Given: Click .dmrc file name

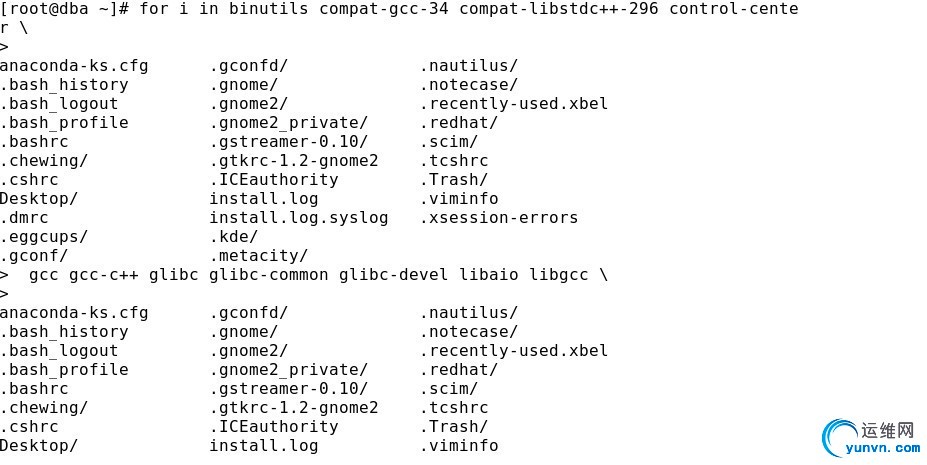Looking at the screenshot, I should point(24,218).
